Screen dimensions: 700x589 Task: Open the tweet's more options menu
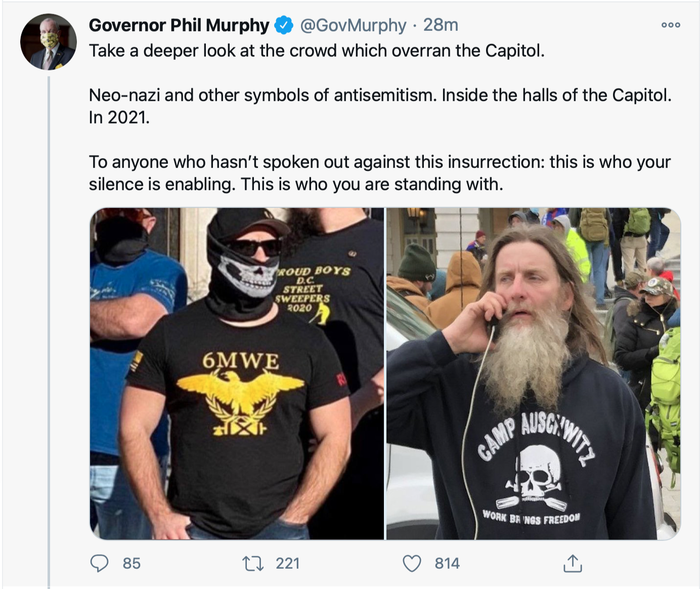[671, 25]
